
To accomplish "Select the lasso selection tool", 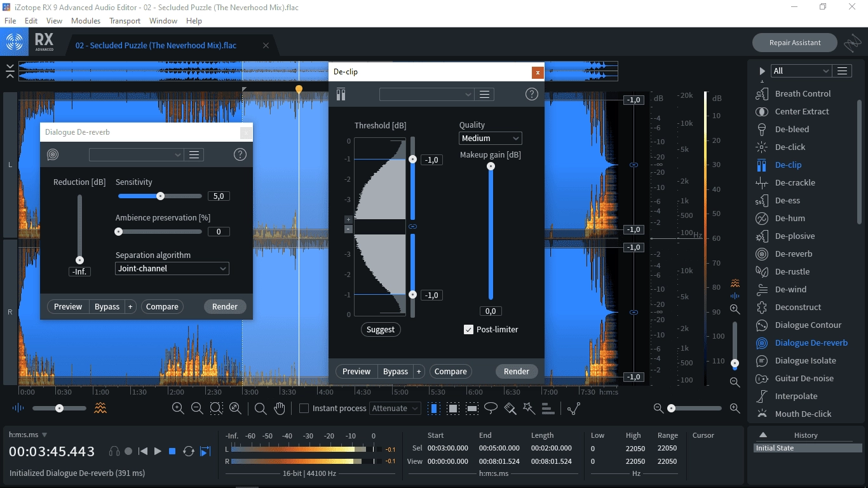I will (491, 408).
